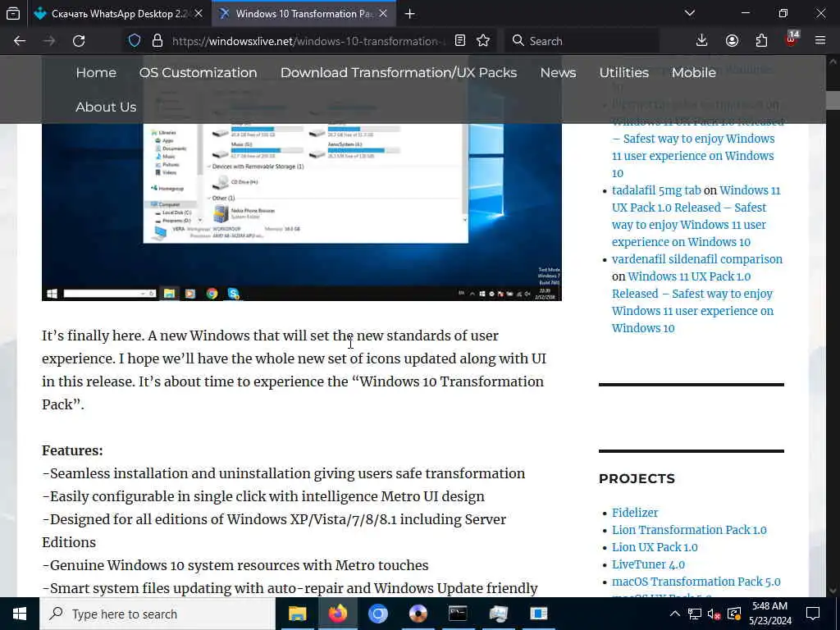Click the Firefox Search box
This screenshot has height=630, width=840.
tap(582, 41)
